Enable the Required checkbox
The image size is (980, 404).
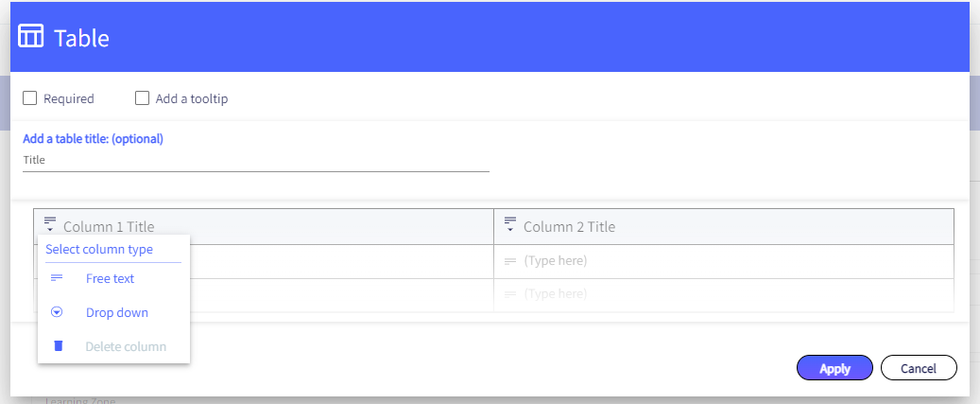point(29,98)
